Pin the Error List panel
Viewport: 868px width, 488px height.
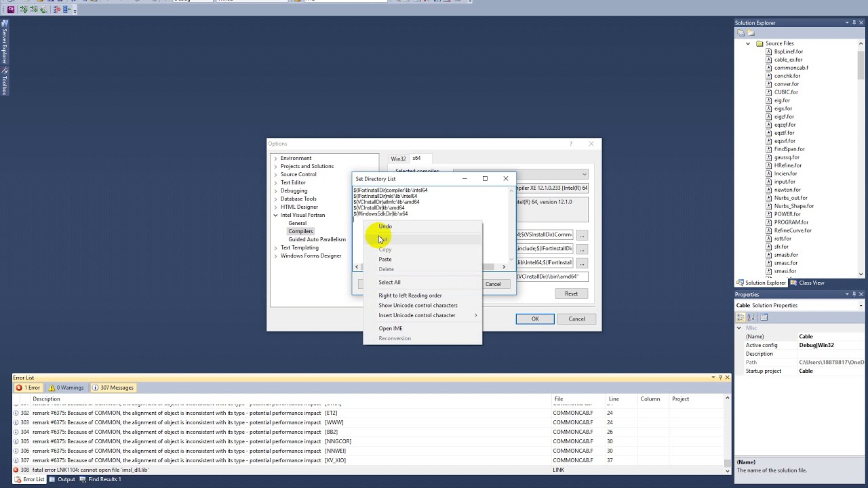click(720, 378)
